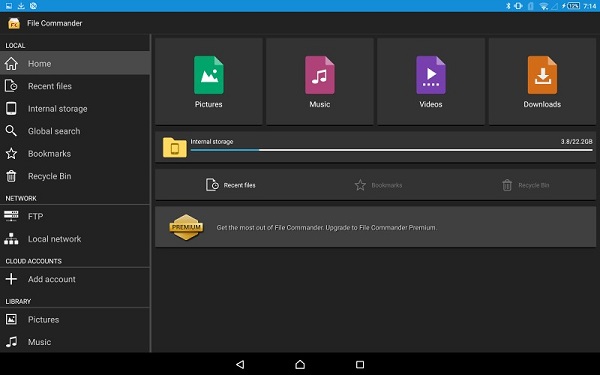Screen dimensions: 600x375
Task: Tap the battery indicator in status bar
Action: click(571, 6)
